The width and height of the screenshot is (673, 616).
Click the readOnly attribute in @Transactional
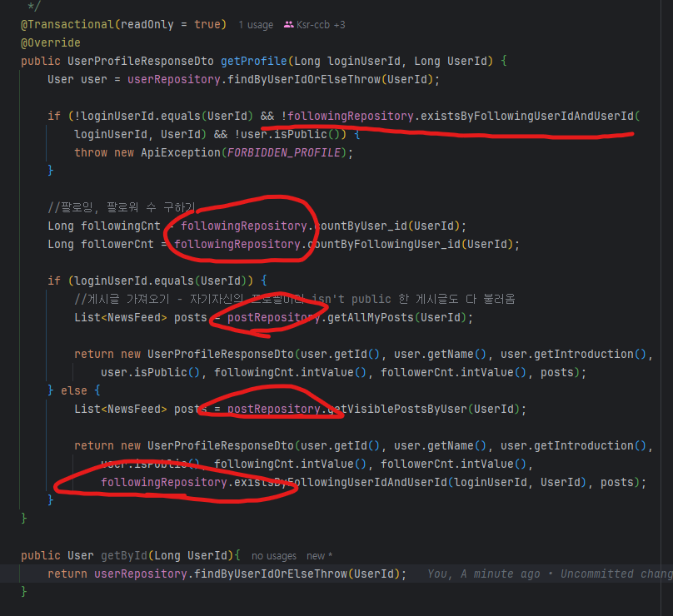[147, 24]
